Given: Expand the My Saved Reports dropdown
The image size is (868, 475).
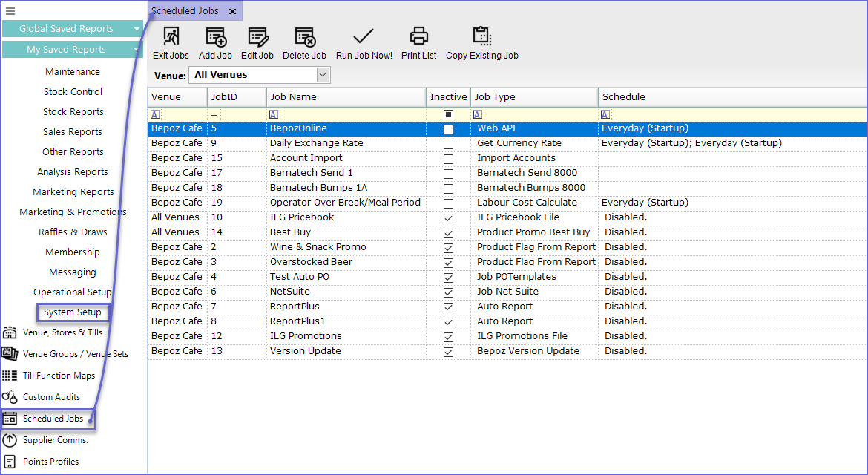Looking at the screenshot, I should tap(137, 50).
